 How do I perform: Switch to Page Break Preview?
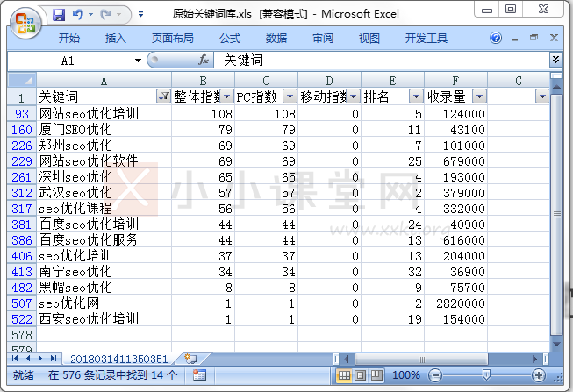click(x=376, y=375)
